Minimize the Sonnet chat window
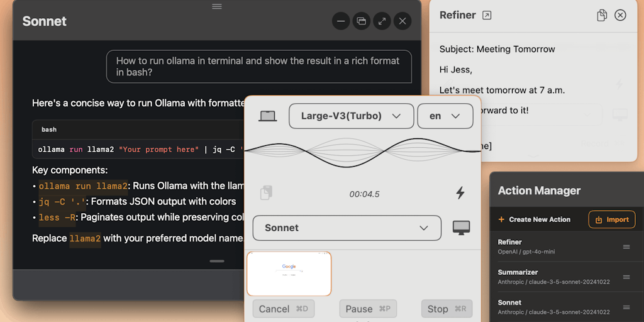Image resolution: width=644 pixels, height=322 pixels. [341, 21]
